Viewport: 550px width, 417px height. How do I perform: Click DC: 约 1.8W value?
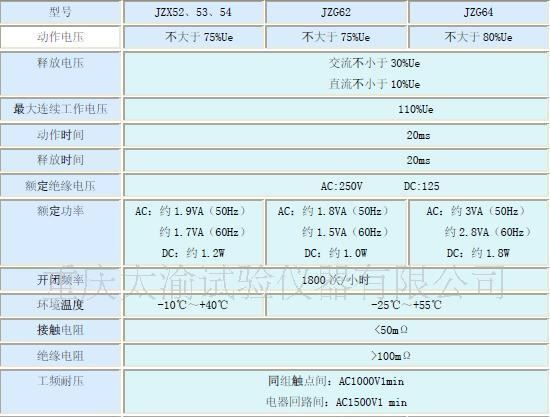[x=478, y=253]
